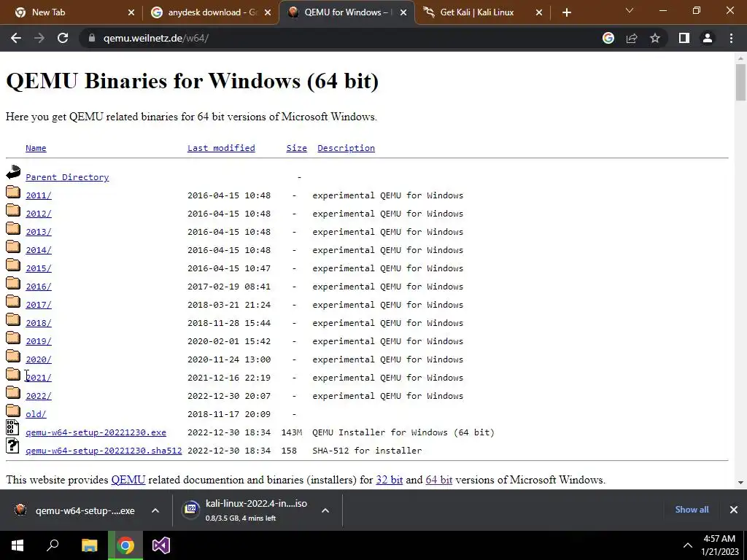Download qemu-w64-setup-20221230.exe
The width and height of the screenshot is (747, 560).
click(x=96, y=432)
